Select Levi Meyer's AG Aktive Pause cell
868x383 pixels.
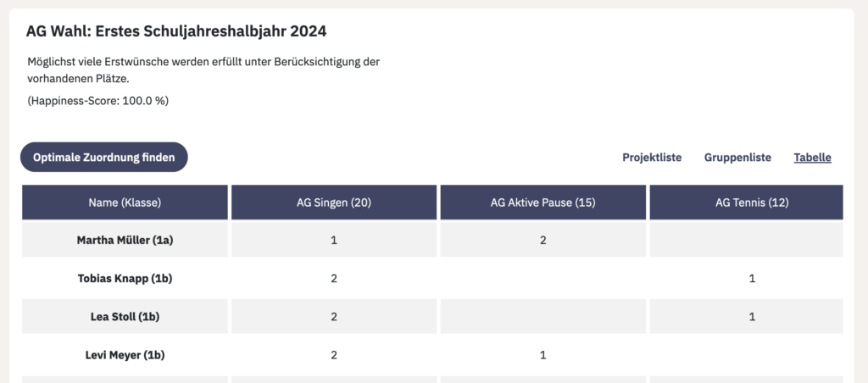pyautogui.click(x=543, y=355)
